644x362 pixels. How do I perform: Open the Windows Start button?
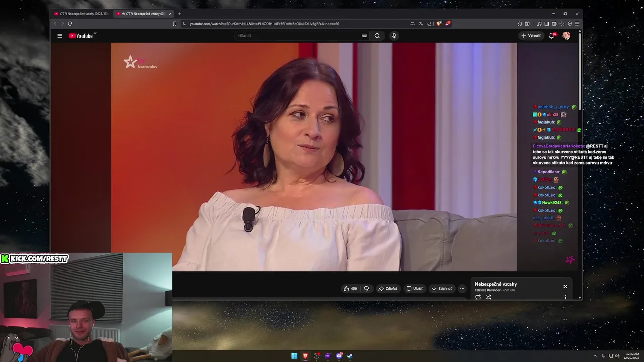[x=294, y=356]
